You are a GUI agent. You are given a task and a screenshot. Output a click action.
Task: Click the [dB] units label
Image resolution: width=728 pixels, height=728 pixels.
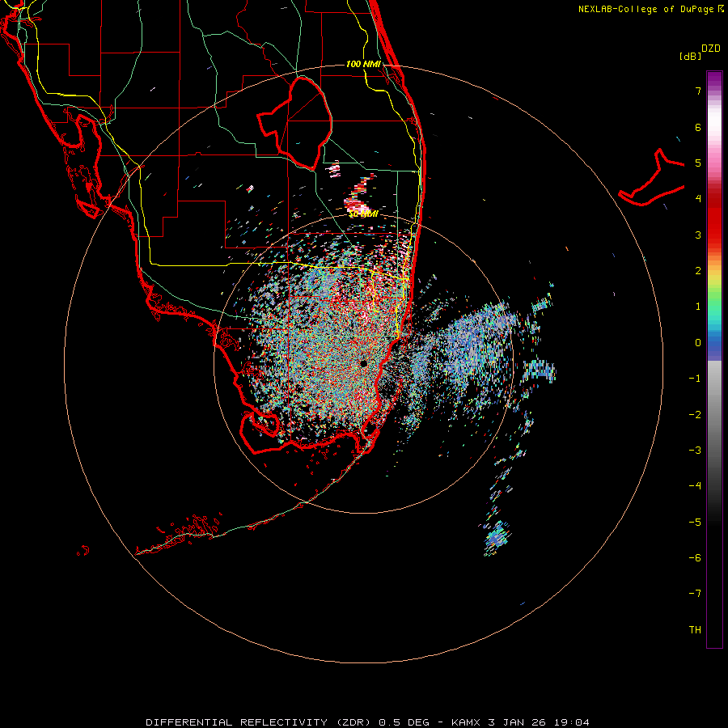coord(690,56)
